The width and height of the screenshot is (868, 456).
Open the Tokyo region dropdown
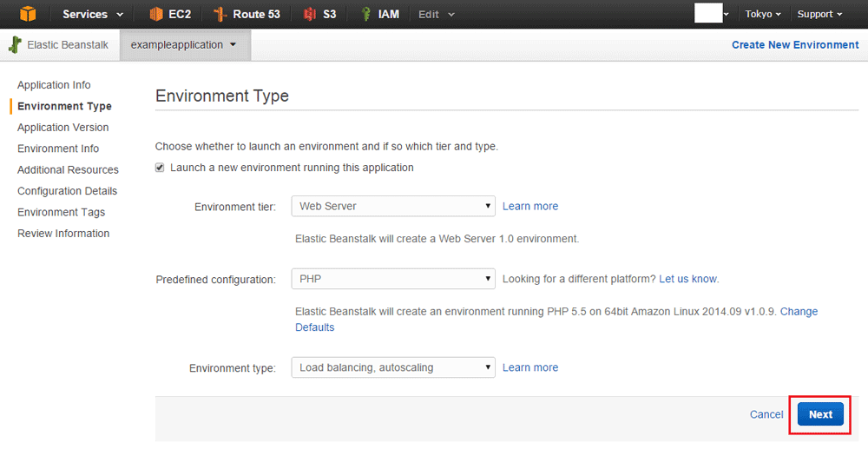[763, 15]
